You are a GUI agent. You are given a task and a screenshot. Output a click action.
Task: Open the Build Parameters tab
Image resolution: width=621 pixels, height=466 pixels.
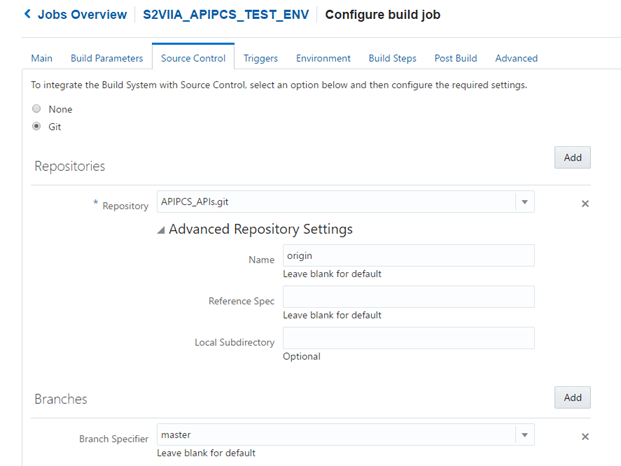coord(106,58)
